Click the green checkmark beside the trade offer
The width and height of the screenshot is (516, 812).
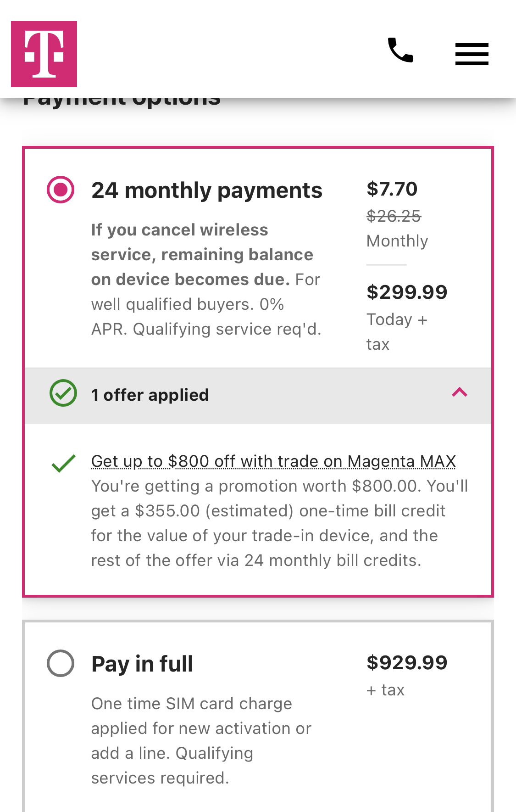[x=64, y=463]
